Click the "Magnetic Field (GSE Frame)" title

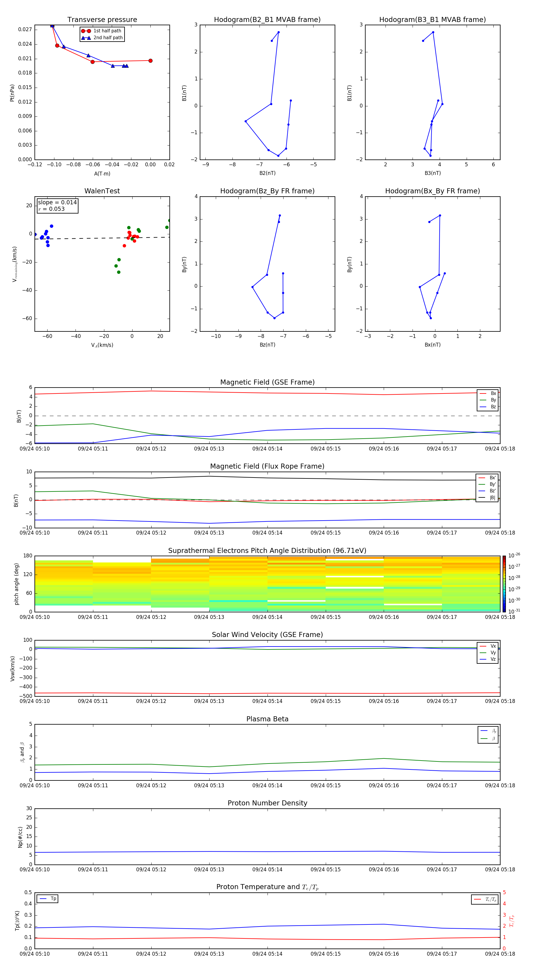click(x=267, y=382)
